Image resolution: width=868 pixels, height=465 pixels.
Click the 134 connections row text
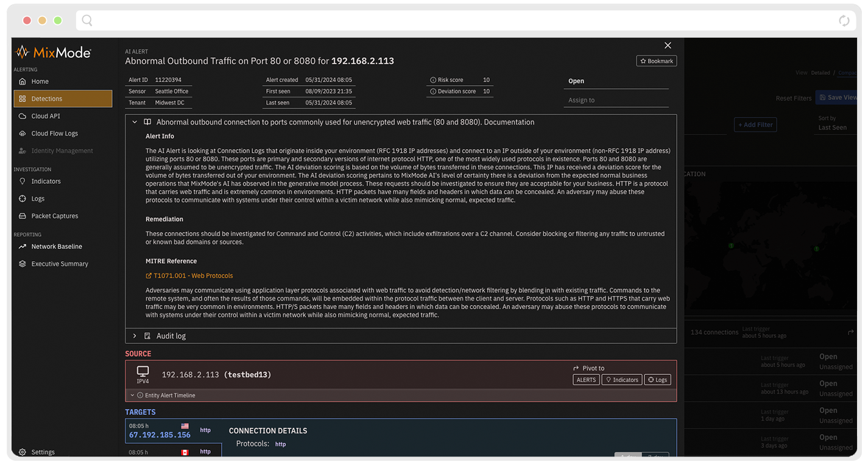pos(715,332)
